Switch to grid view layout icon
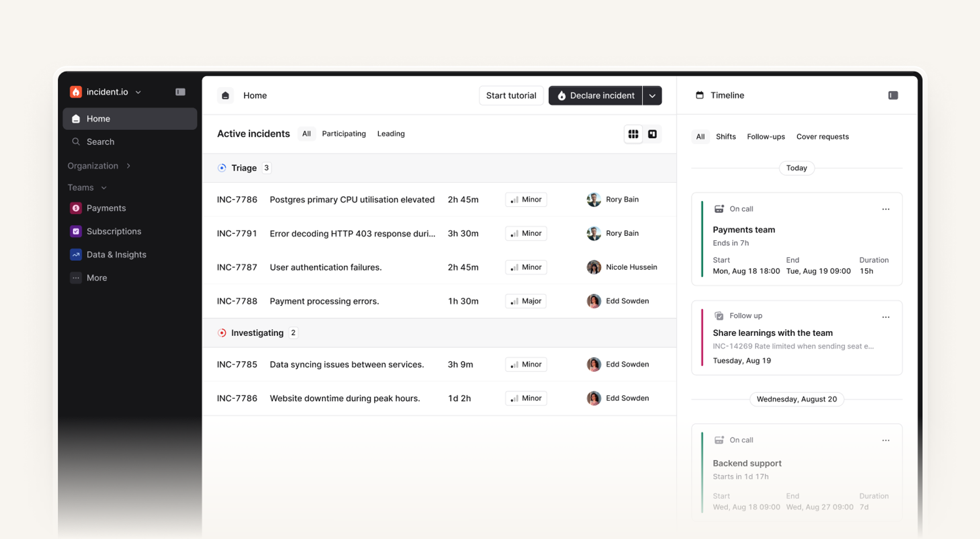This screenshot has width=980, height=539. [633, 134]
